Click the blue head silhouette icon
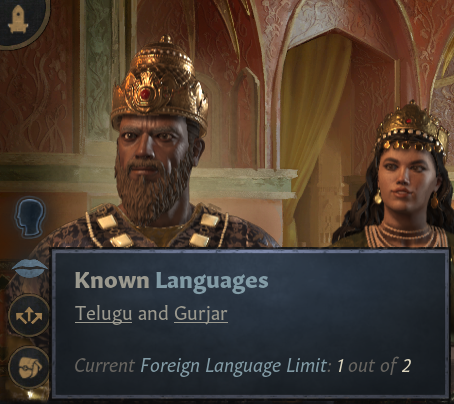The width and height of the screenshot is (454, 404). coord(30,217)
